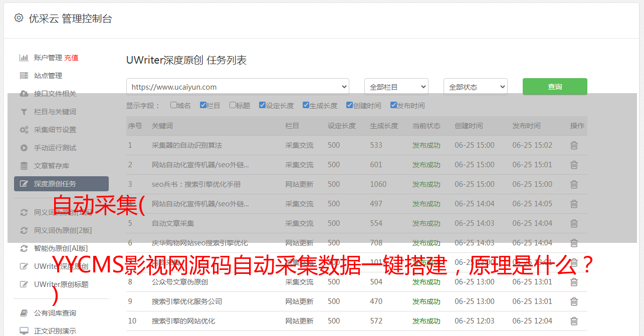
Task: Click the server icon for 站点管理
Action: click(x=24, y=76)
